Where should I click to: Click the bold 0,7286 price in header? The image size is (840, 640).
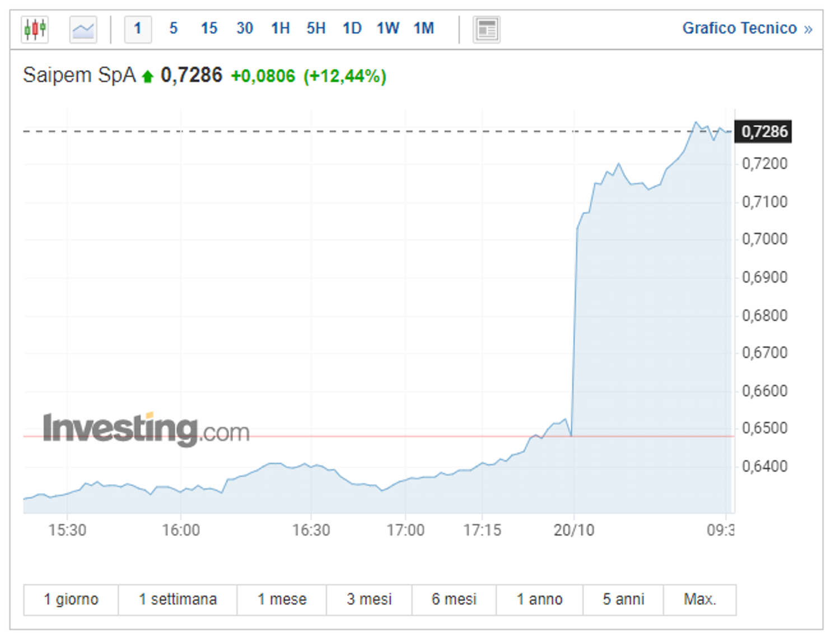click(192, 75)
